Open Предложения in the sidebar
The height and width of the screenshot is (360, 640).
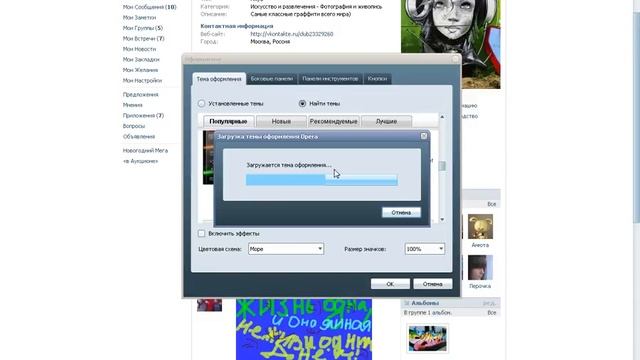pos(140,95)
